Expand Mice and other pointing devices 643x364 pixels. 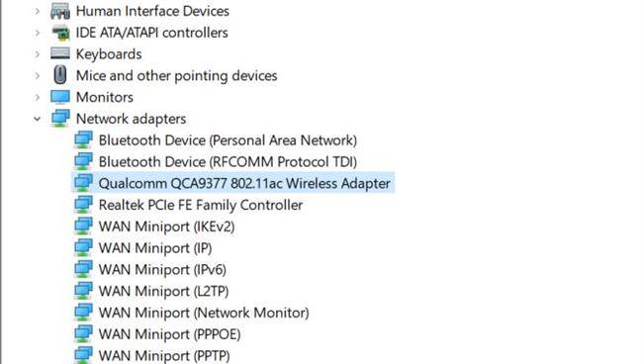(38, 76)
